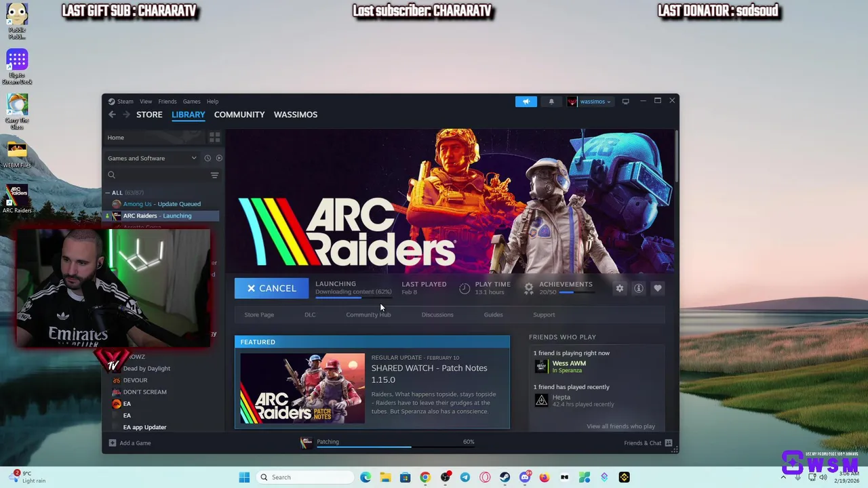The width and height of the screenshot is (868, 488).
Task: Open the DLC link
Action: [310, 314]
